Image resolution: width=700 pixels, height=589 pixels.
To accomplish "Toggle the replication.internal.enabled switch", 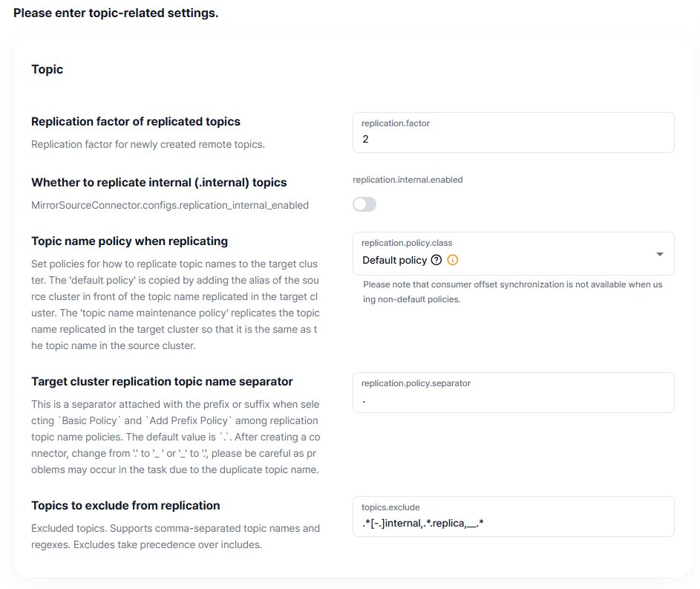I will (364, 204).
